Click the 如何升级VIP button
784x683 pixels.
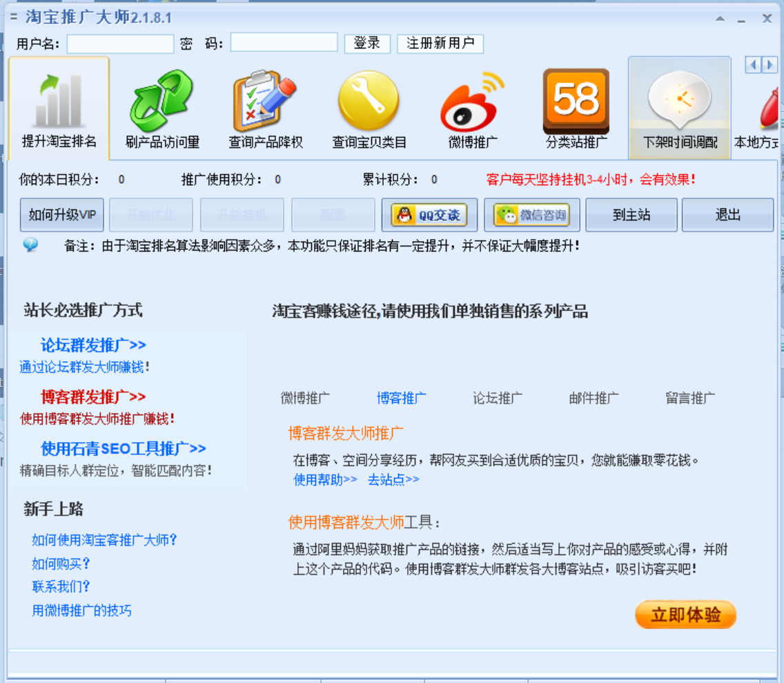coord(62,215)
